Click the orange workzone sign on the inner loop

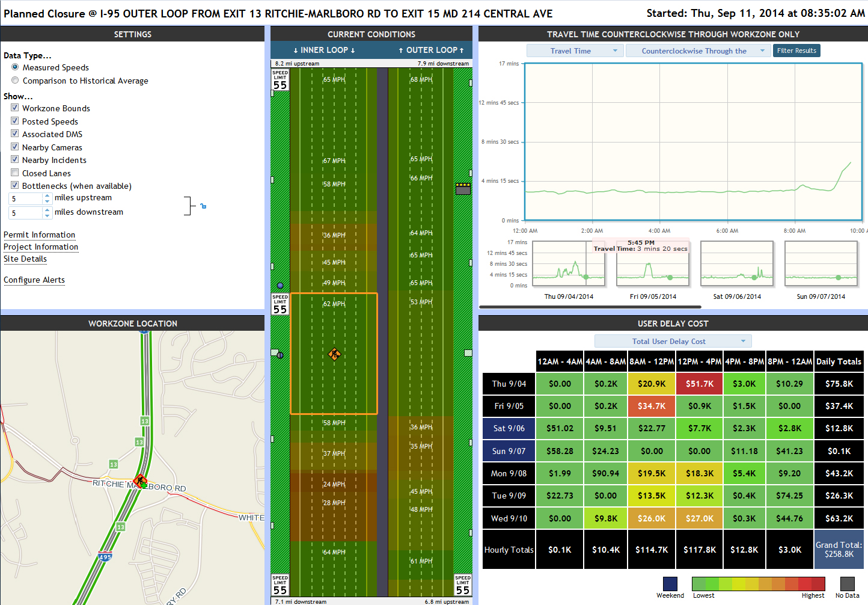click(334, 354)
